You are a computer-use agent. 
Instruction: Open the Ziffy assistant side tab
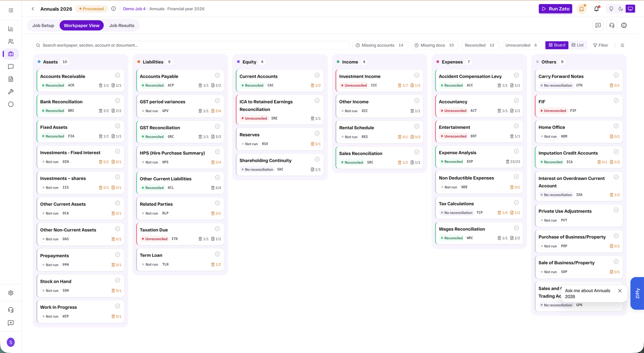pyautogui.click(x=637, y=293)
